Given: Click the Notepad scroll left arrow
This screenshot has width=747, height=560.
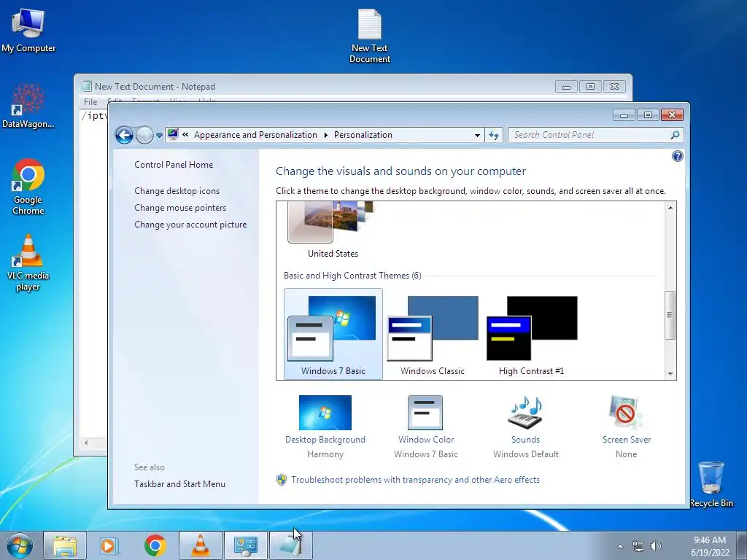Looking at the screenshot, I should tap(86, 443).
